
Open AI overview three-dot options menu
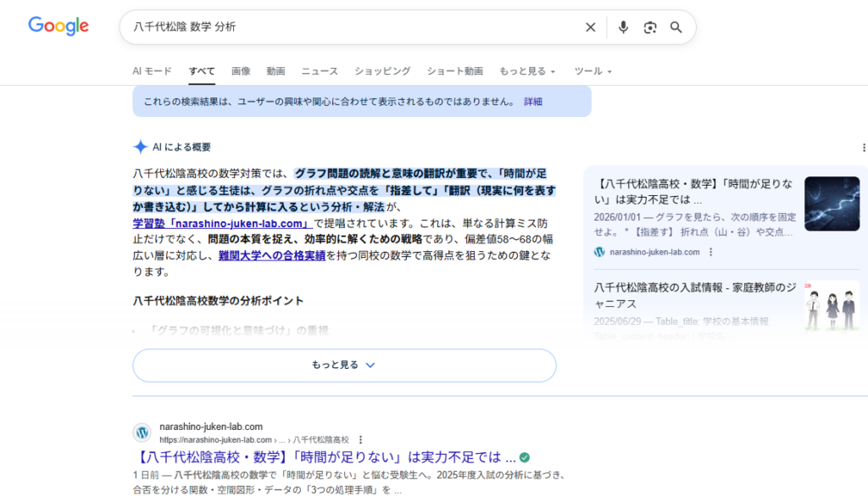(863, 147)
